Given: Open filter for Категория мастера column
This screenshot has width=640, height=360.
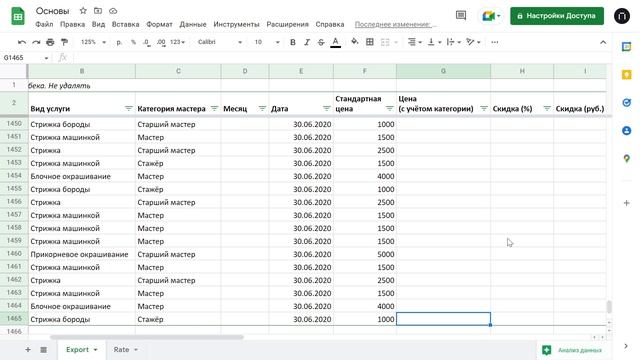Looking at the screenshot, I should tap(214, 109).
